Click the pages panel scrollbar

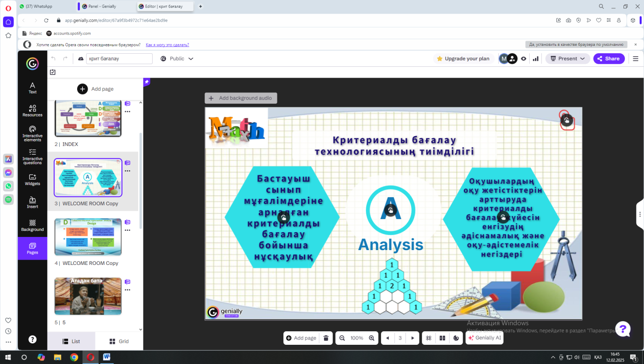(x=140, y=181)
